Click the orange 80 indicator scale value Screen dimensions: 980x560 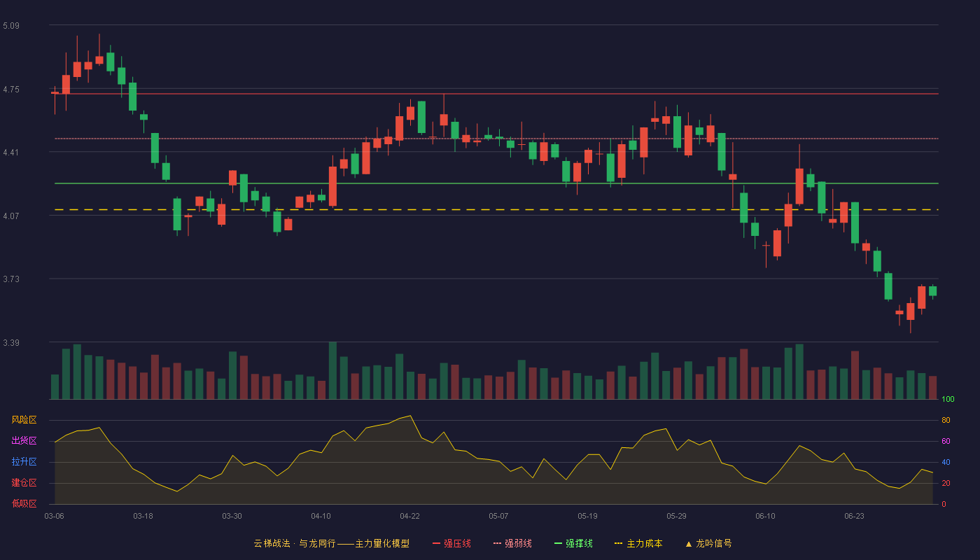946,420
